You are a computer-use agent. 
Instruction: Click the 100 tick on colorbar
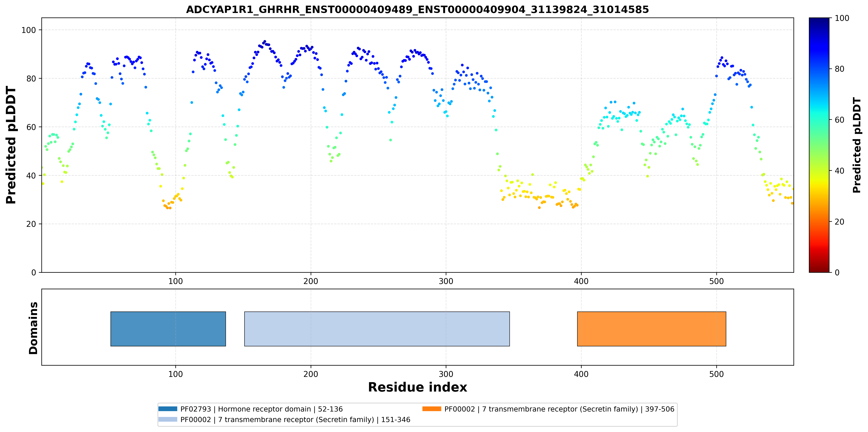coord(842,18)
